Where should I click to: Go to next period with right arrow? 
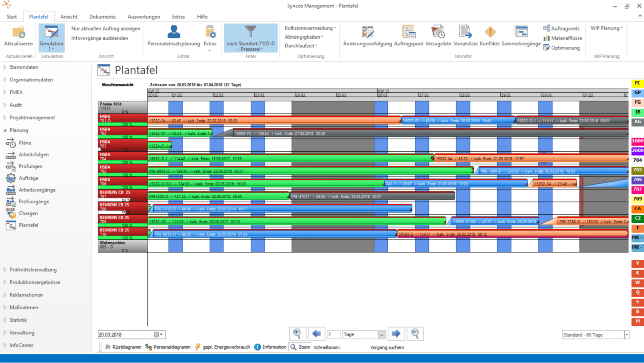[x=396, y=334]
